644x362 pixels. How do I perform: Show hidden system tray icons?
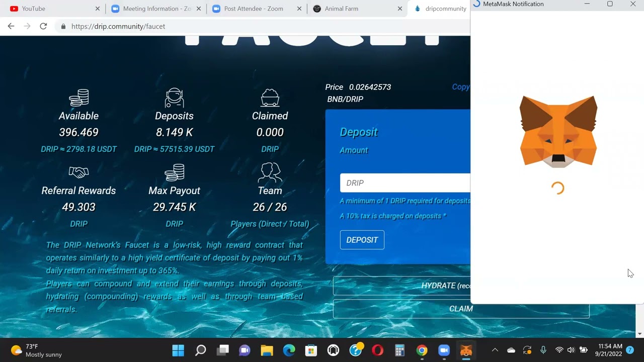click(495, 350)
